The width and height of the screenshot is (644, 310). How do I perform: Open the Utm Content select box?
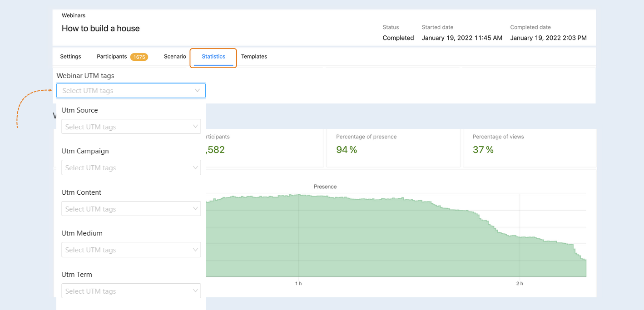click(x=131, y=209)
